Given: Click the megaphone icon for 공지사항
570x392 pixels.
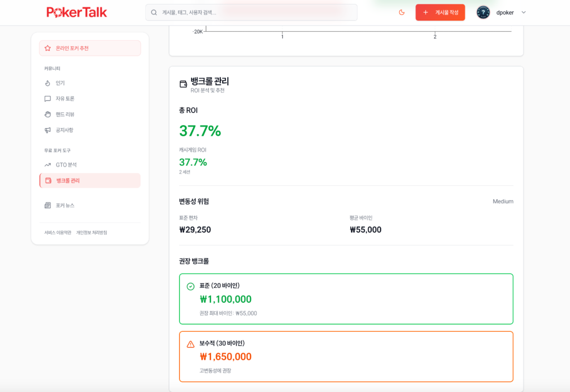Looking at the screenshot, I should 48,130.
